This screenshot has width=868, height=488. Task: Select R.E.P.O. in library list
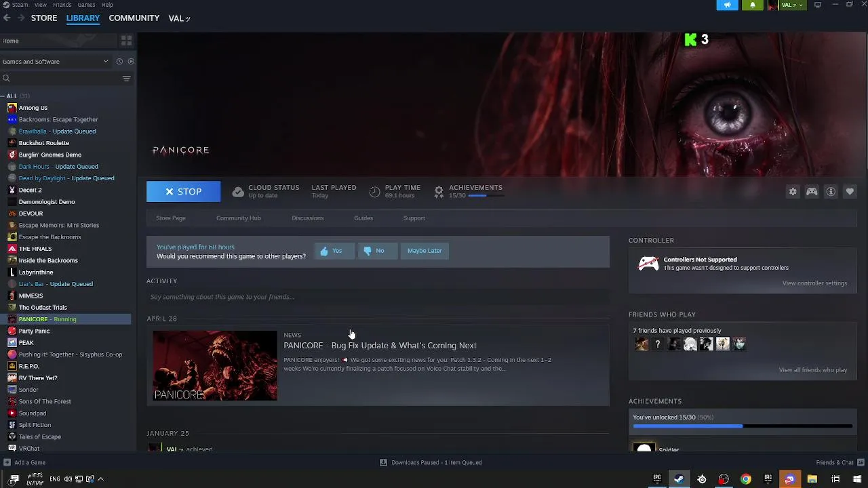click(x=28, y=366)
